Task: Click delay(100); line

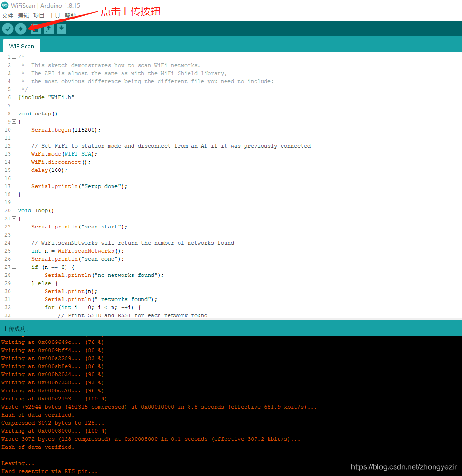Action: point(49,170)
